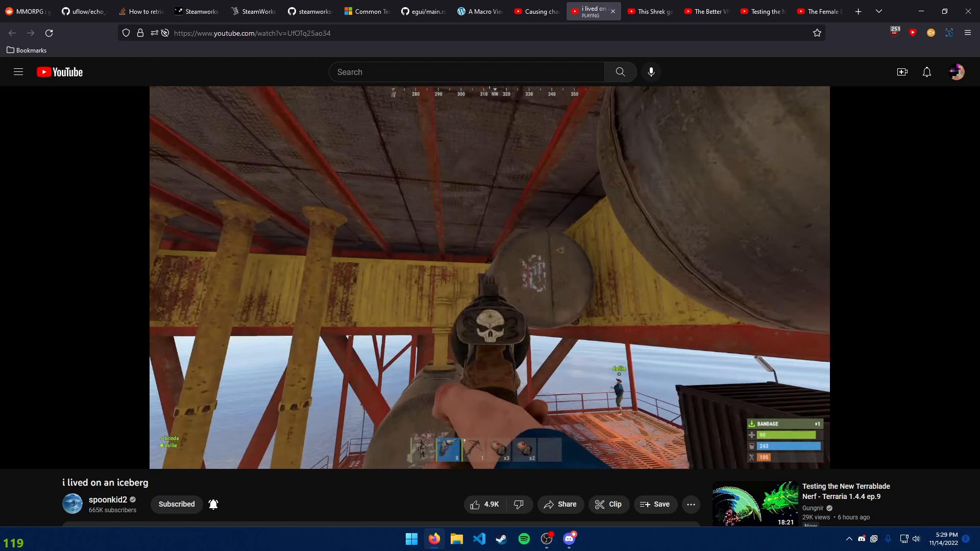Go to the YouTube home logo
The width and height of the screenshot is (980, 551).
click(x=60, y=72)
